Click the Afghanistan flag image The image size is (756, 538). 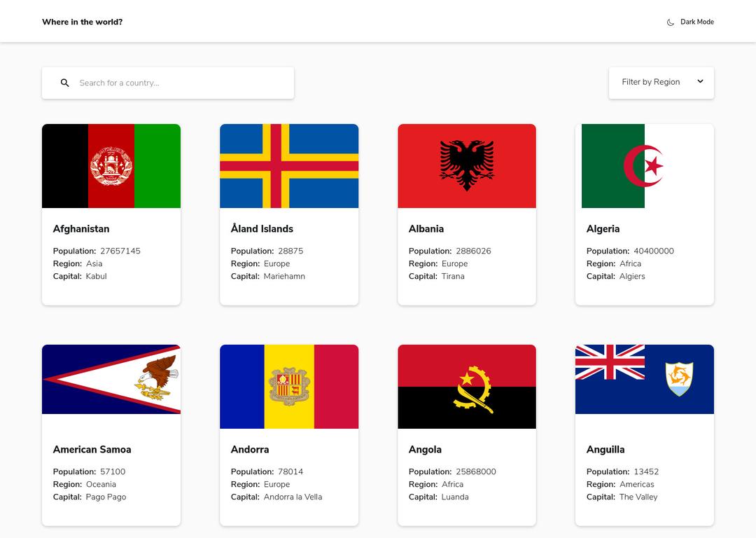point(111,166)
